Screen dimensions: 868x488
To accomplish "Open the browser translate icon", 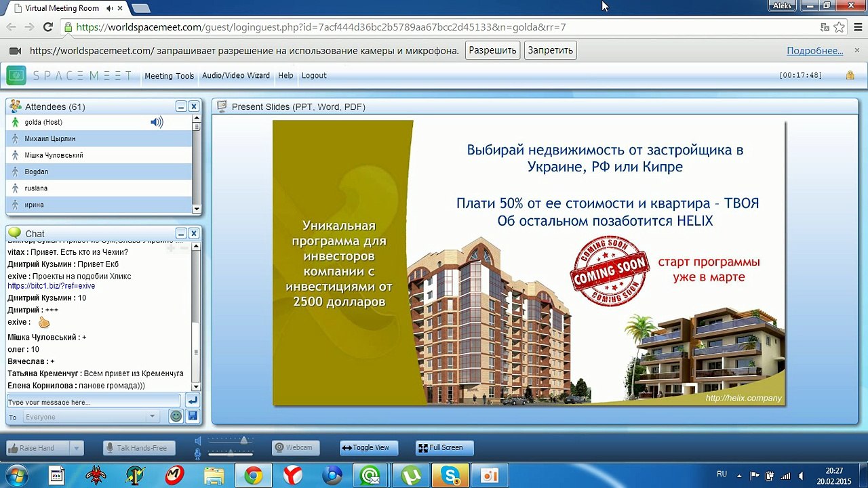I will pyautogui.click(x=825, y=27).
